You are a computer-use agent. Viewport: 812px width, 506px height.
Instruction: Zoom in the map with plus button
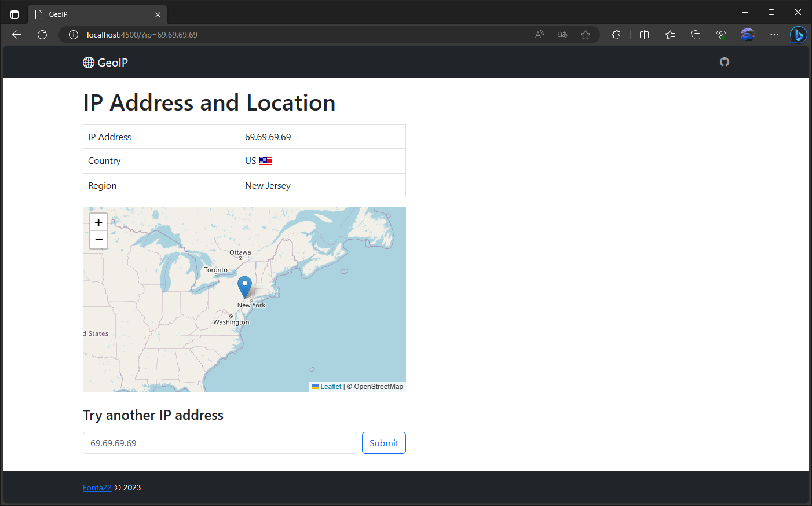tap(98, 222)
